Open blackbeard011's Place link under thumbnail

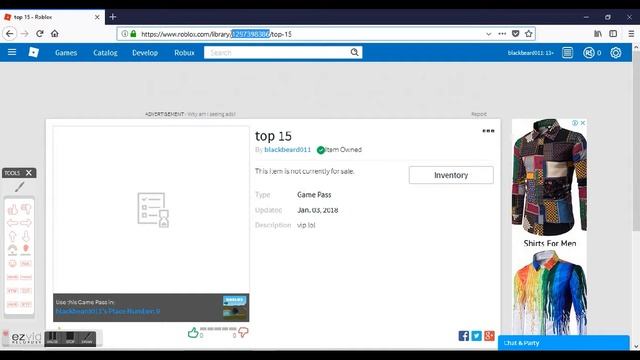(108, 311)
